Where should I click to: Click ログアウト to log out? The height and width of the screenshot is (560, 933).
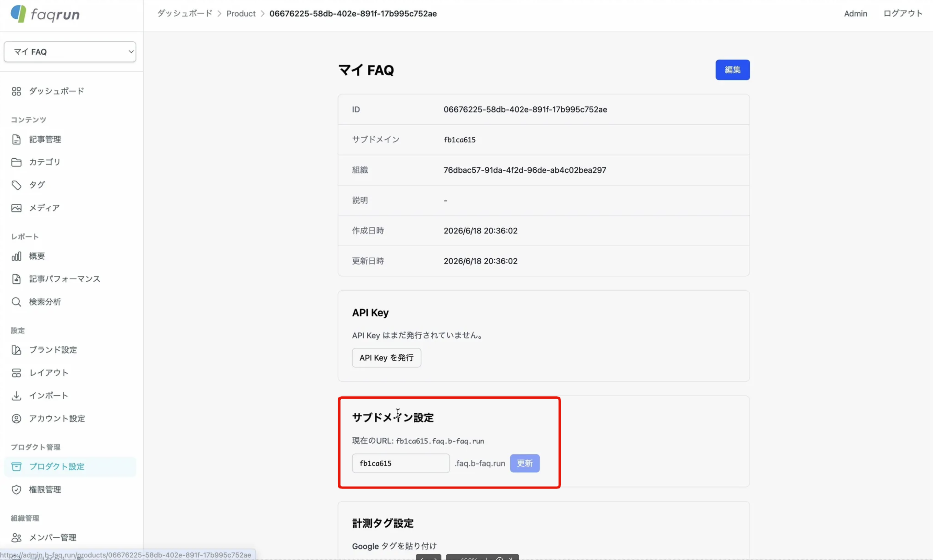coord(903,13)
